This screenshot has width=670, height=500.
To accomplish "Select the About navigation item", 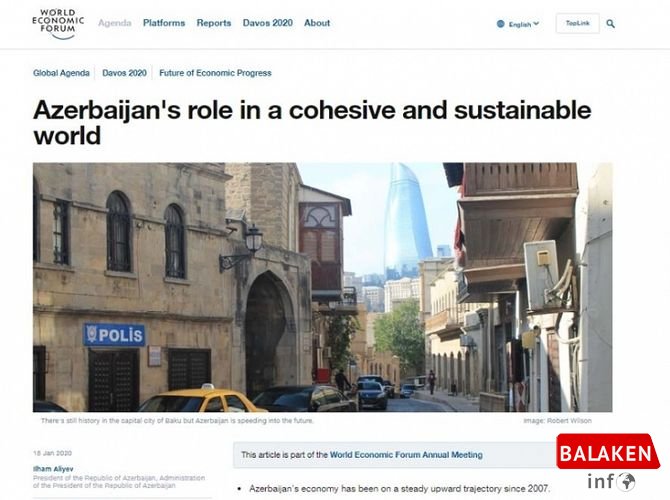I will click(317, 23).
